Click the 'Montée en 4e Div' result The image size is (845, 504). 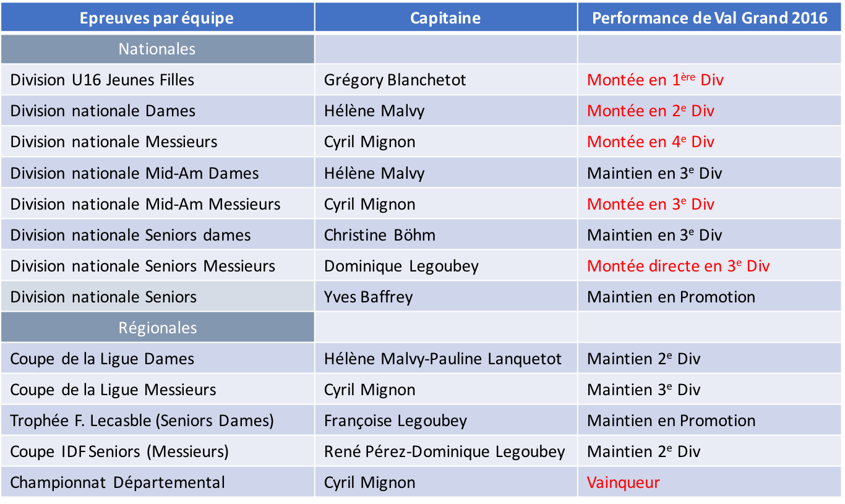click(x=650, y=142)
